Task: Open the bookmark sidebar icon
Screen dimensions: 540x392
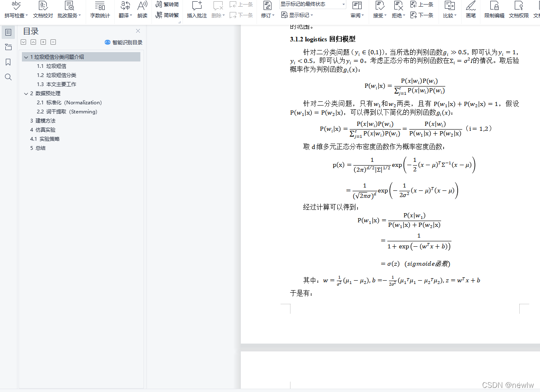Action: [x=8, y=62]
